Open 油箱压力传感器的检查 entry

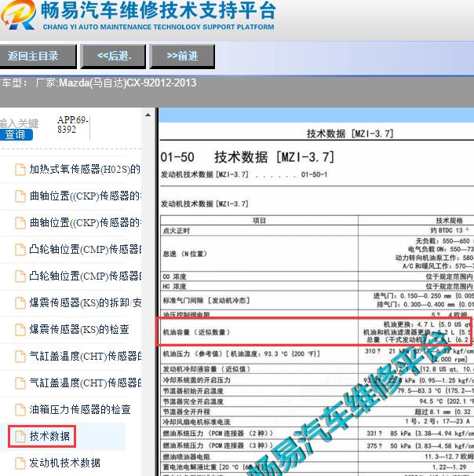(80, 410)
